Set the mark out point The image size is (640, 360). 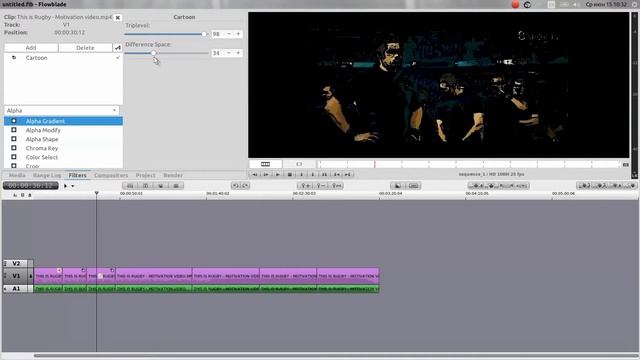[313, 174]
